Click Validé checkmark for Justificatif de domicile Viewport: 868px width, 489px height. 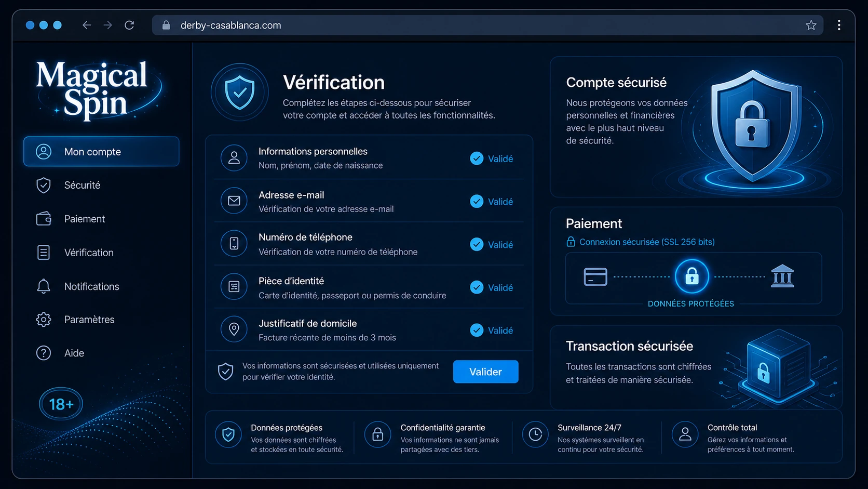(x=477, y=330)
